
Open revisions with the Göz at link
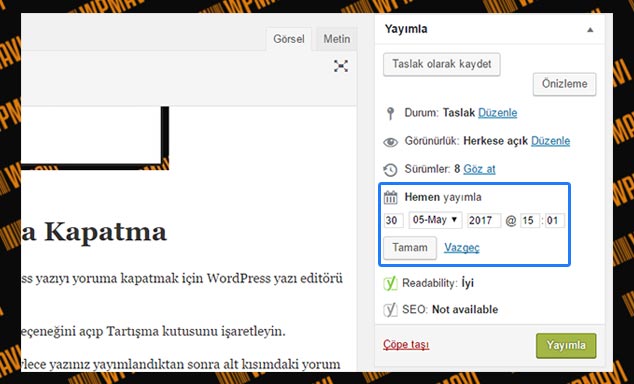tap(479, 169)
